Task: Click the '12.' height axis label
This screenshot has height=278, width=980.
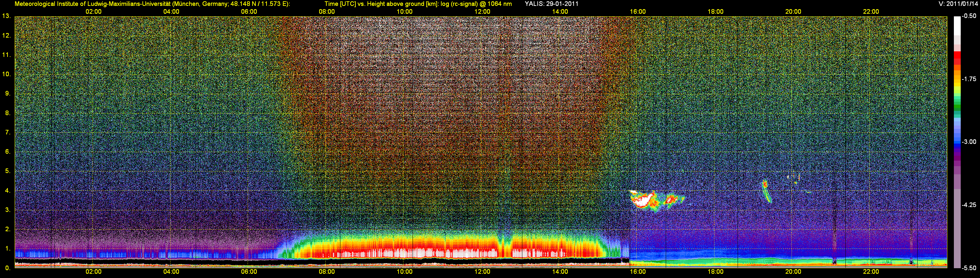Action: 6,36
